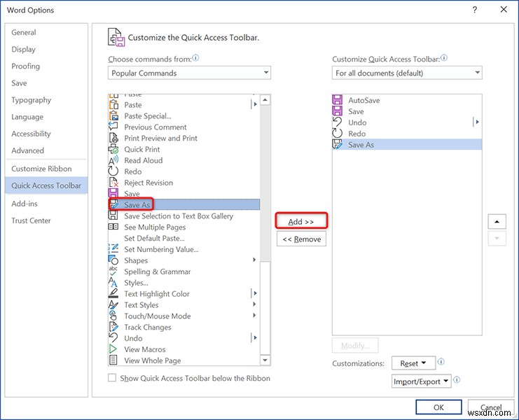Click the Add >> button
This screenshot has width=519, height=420.
[301, 222]
